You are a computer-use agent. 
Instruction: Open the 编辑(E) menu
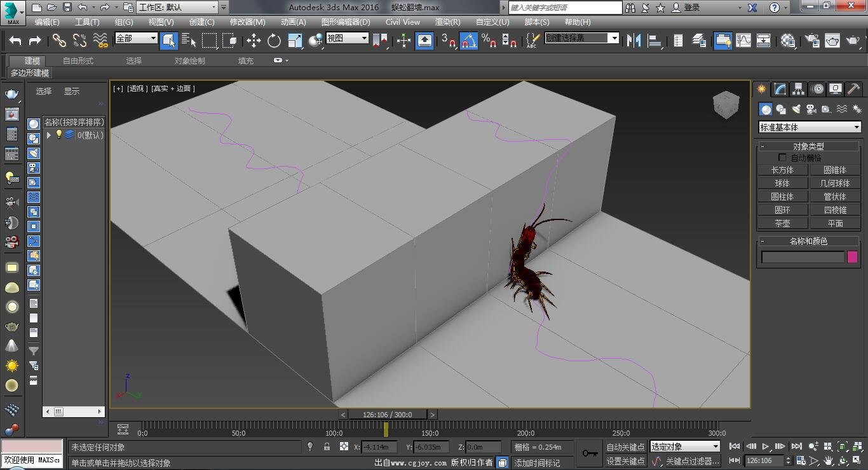(47, 22)
